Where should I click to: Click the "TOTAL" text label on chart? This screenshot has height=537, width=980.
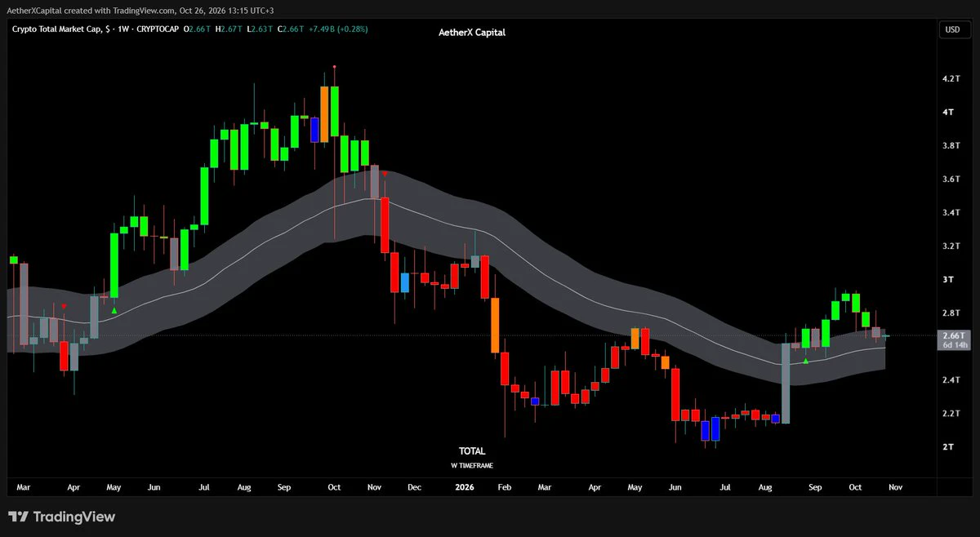pos(472,451)
